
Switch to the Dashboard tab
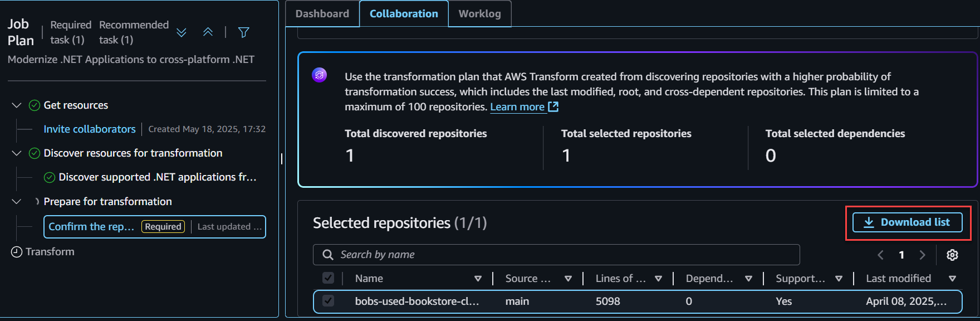coord(322,14)
